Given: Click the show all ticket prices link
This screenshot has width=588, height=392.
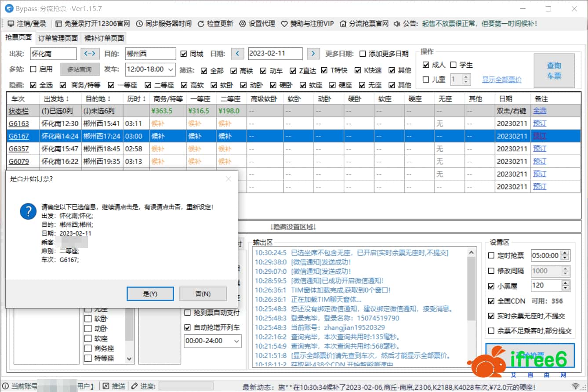Looking at the screenshot, I should coord(501,80).
